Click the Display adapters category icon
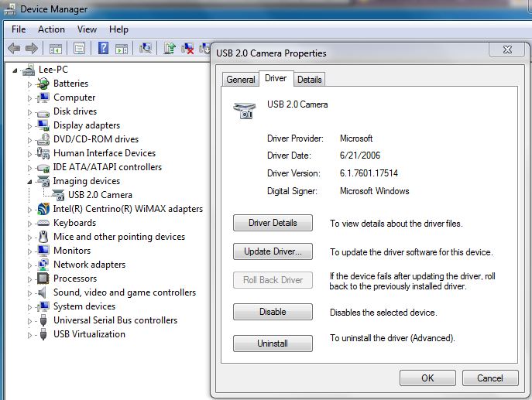532x400 pixels. click(43, 125)
